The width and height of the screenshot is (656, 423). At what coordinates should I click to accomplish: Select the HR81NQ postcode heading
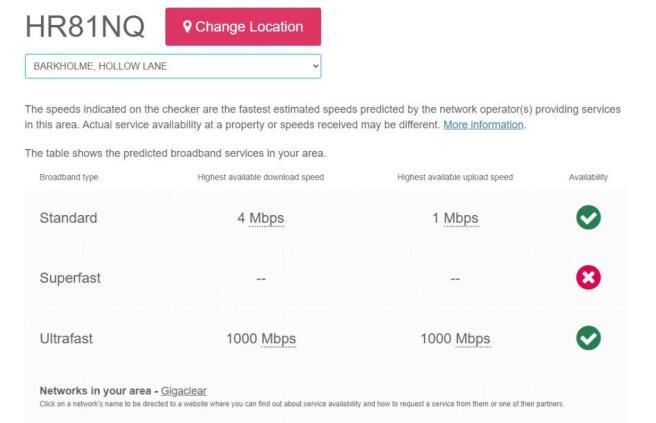point(84,27)
